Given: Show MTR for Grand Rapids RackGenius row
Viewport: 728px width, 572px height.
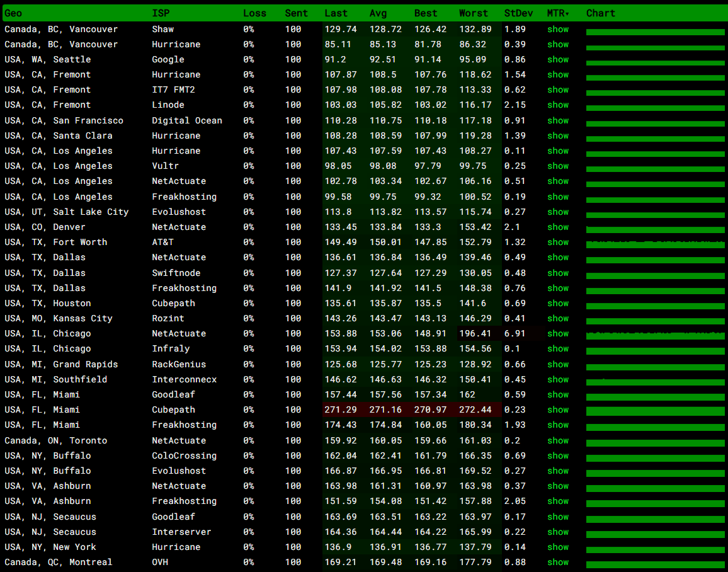Looking at the screenshot, I should [x=557, y=365].
